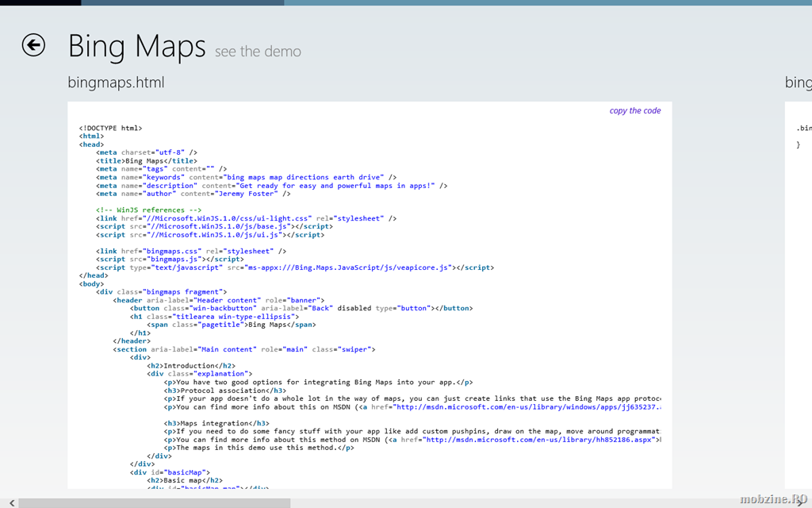
Task: Click the "bingmaps.html" file heading
Action: click(116, 83)
